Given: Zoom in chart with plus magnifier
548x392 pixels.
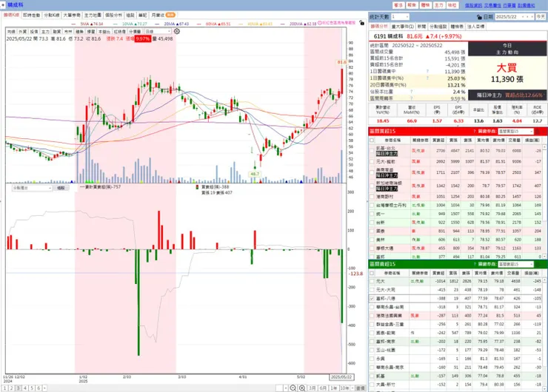Looking at the screenshot, I should (302, 388).
